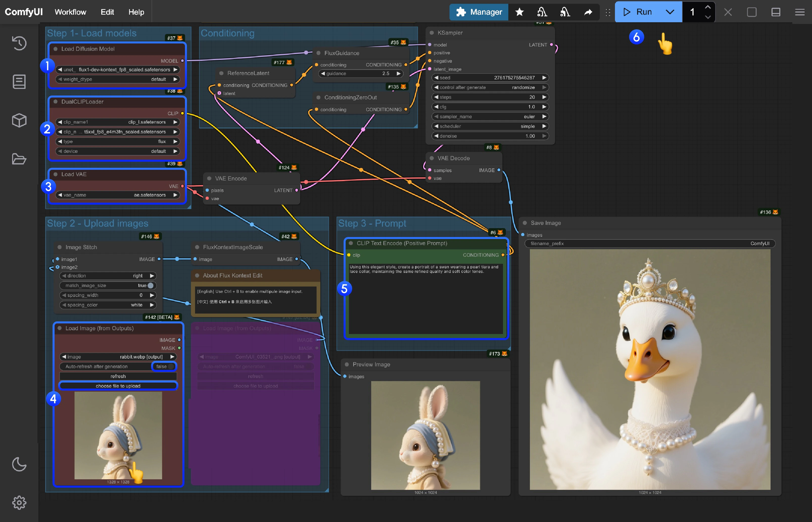The width and height of the screenshot is (812, 522).
Task: Open the ComfyUI Manager
Action: pos(479,12)
